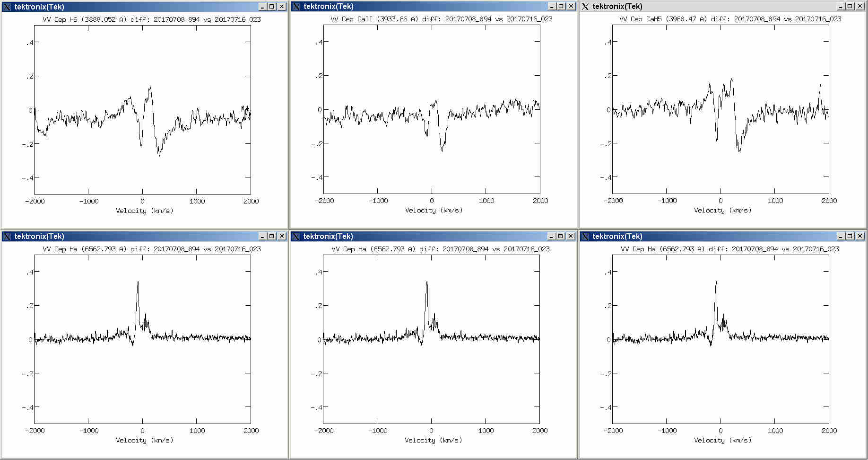Close the H6 (3888.052 A) plot window
Viewport: 868px width, 460px height.
282,7
